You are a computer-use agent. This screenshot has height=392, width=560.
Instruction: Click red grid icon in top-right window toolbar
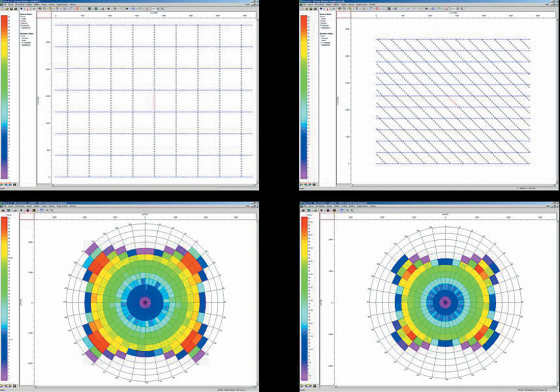(x=377, y=9)
